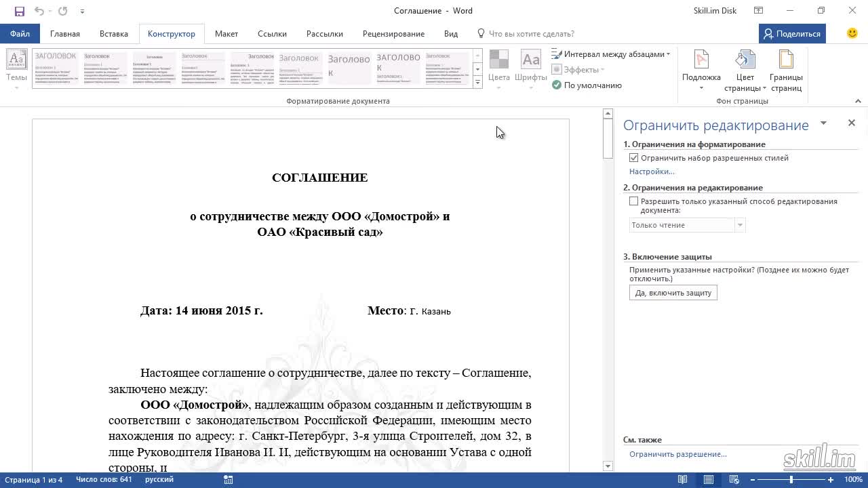This screenshot has width=868, height=488.
Task: Click the zoom in plus button
Action: click(831, 480)
